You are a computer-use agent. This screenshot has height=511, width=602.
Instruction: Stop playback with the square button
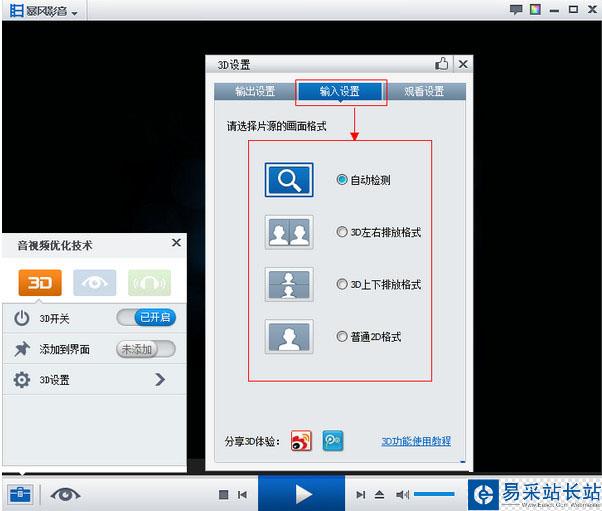click(x=223, y=494)
